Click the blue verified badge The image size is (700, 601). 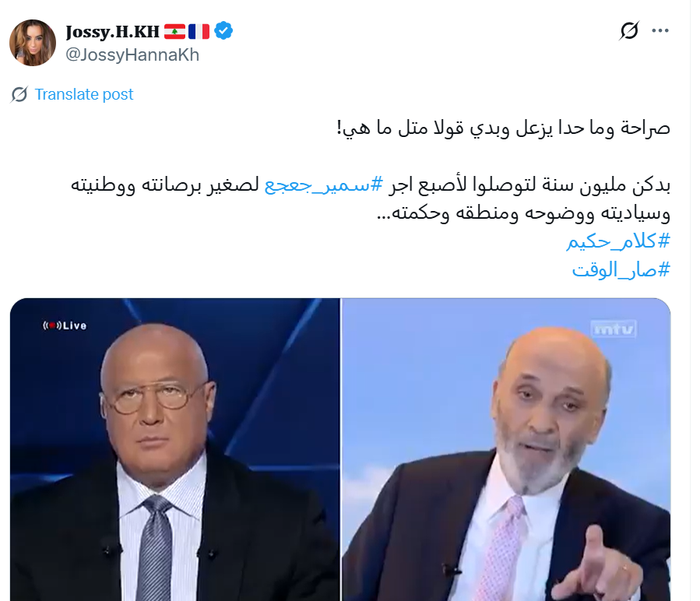(x=223, y=31)
